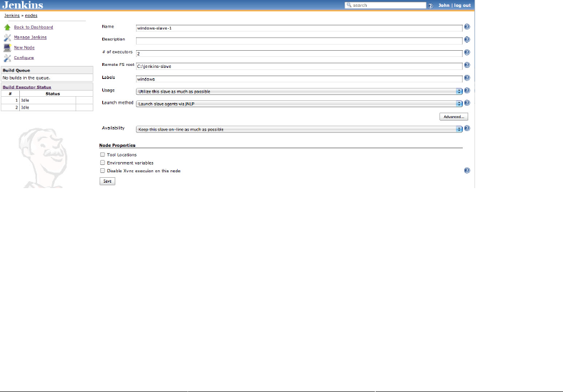This screenshot has width=563, height=392.
Task: Check Disable Xvnc execution on this node
Action: [x=102, y=171]
